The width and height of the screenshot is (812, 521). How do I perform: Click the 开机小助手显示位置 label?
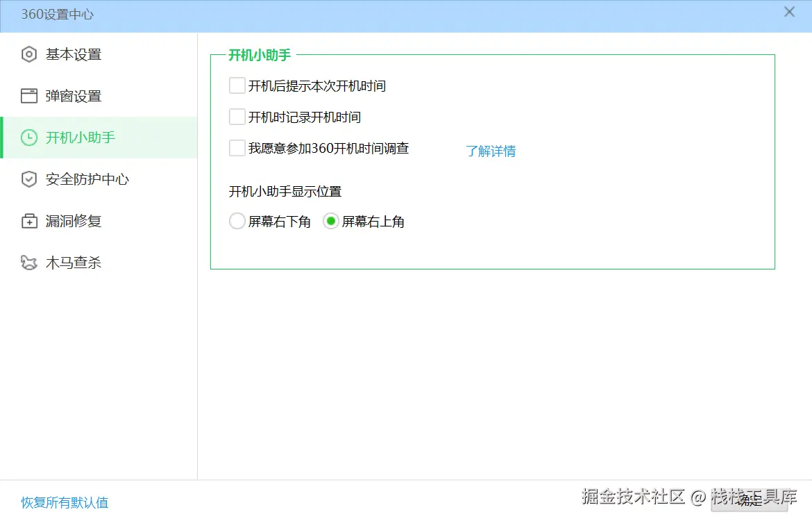[285, 191]
